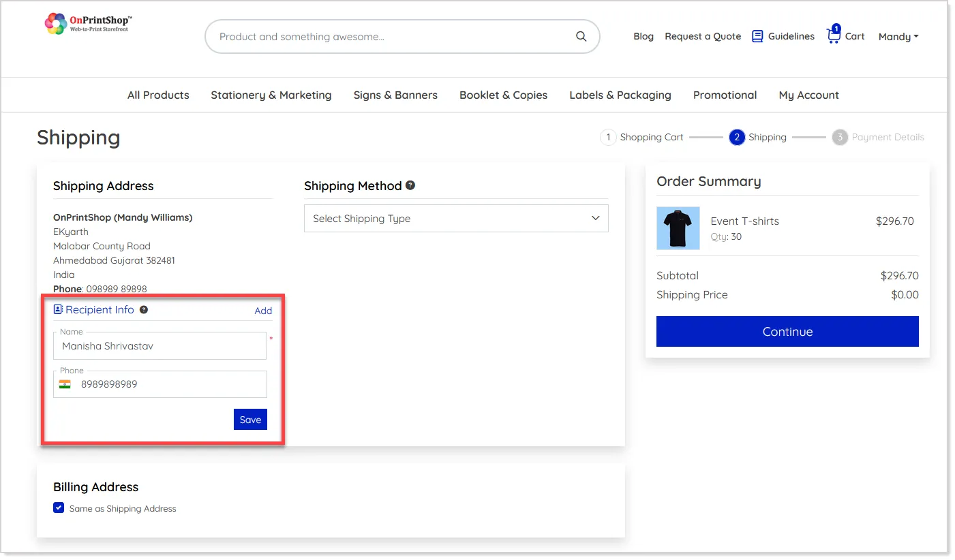Open the Guidelines book icon

point(757,36)
